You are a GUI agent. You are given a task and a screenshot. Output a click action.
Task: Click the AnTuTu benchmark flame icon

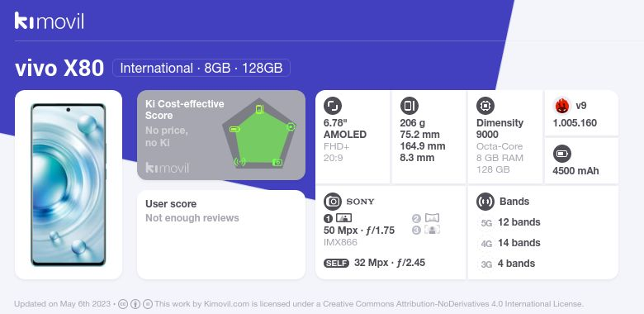pyautogui.click(x=562, y=106)
